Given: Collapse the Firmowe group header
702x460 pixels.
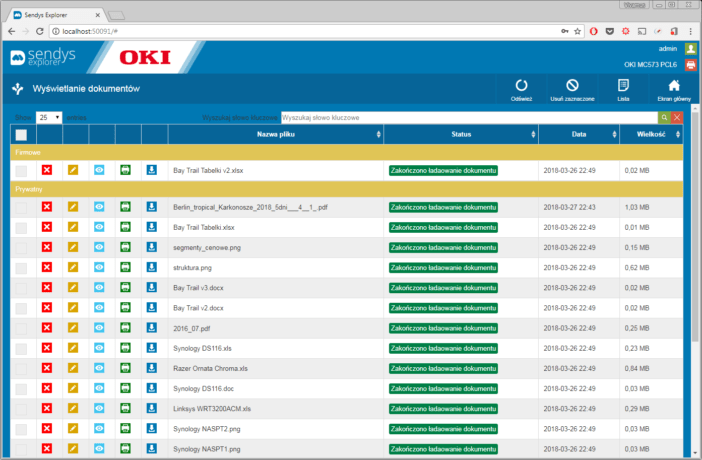Looking at the screenshot, I should (x=347, y=152).
